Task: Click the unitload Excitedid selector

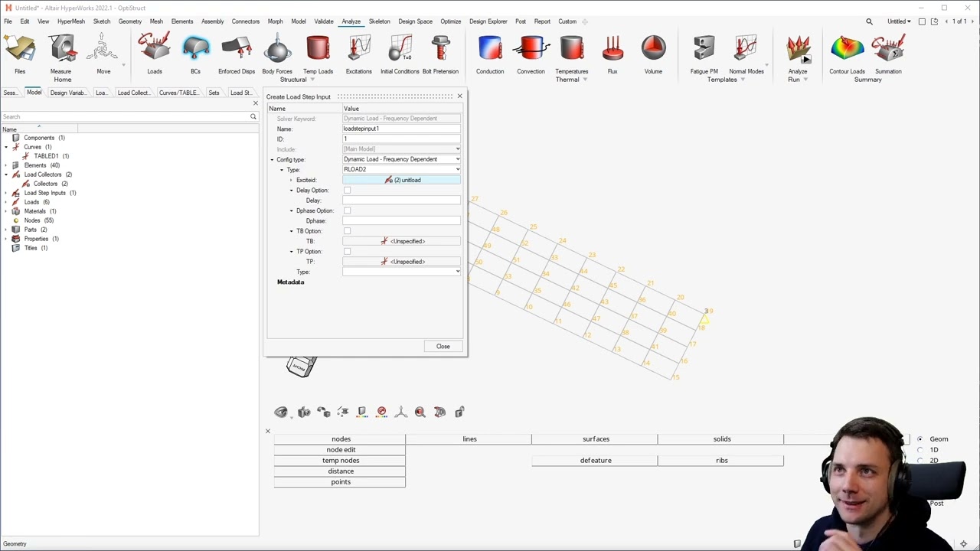Action: click(x=401, y=180)
